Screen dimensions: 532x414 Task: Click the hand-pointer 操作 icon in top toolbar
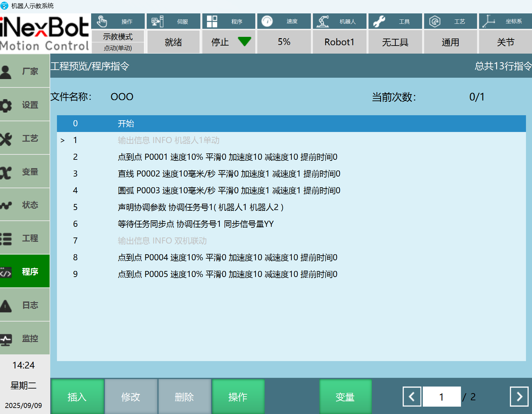click(102, 21)
